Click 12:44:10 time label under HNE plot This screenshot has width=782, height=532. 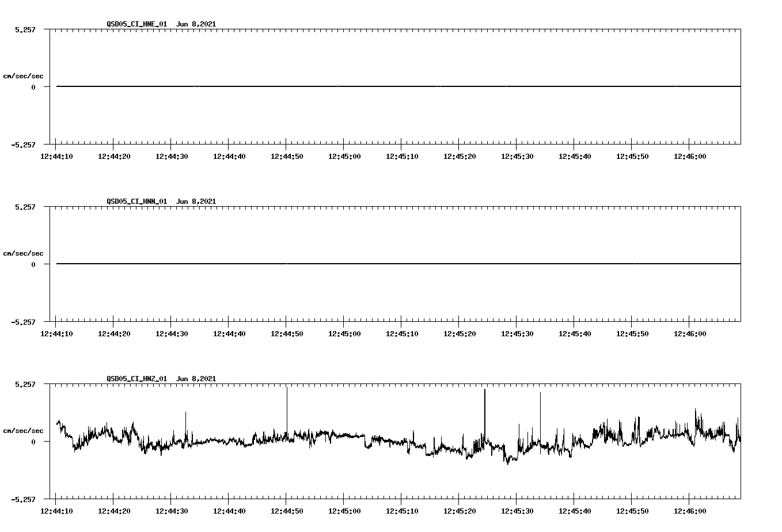(x=56, y=156)
